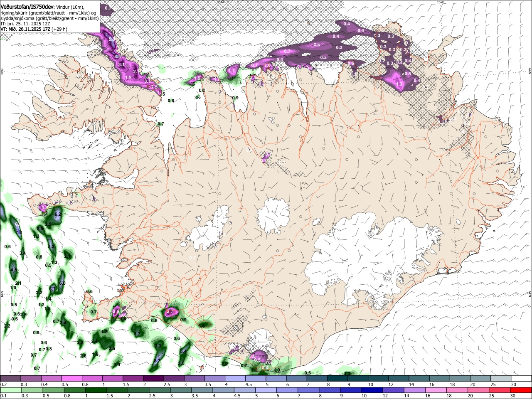Image resolution: width=532 pixels, height=399 pixels.
Task: Click the 0.2 label in the upper legend
Action: pyautogui.click(x=4, y=384)
